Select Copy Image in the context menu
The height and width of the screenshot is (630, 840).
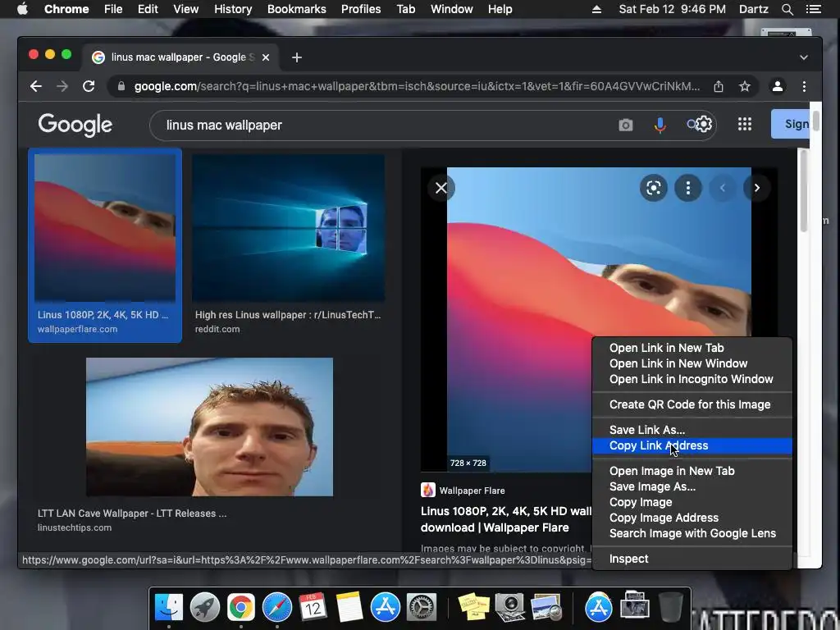pyautogui.click(x=692, y=502)
